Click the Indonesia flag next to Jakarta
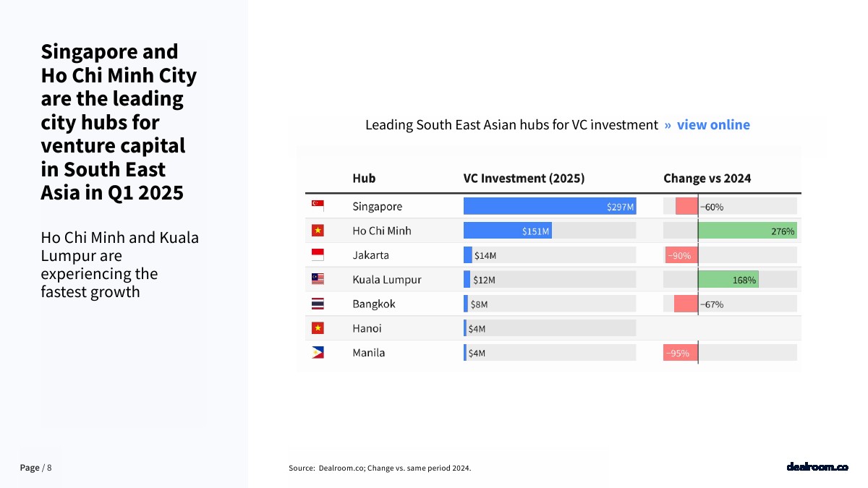 318,254
